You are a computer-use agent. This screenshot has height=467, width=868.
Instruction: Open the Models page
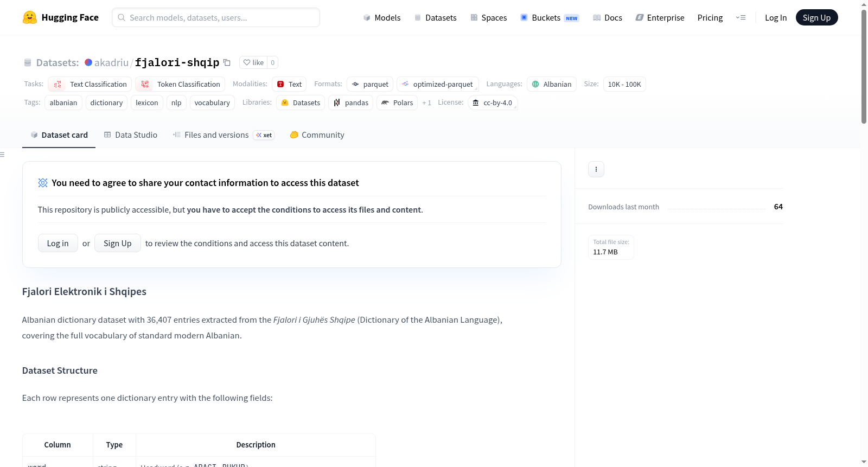click(x=382, y=17)
